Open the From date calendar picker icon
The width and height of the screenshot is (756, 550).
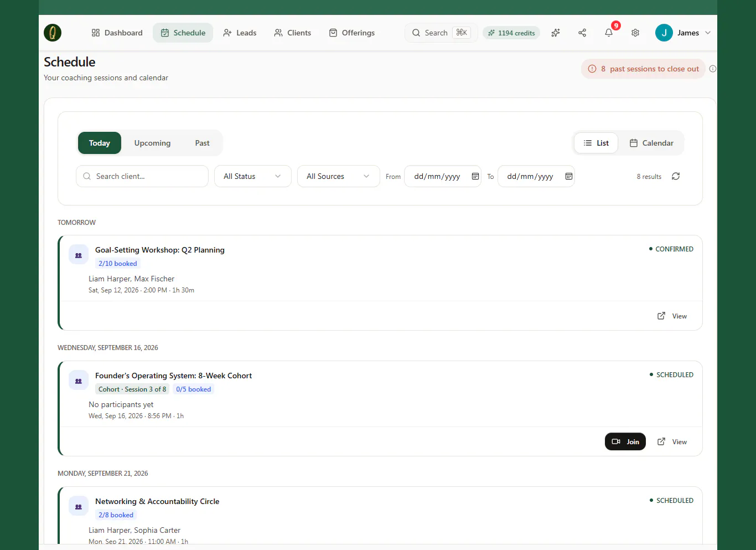click(475, 176)
